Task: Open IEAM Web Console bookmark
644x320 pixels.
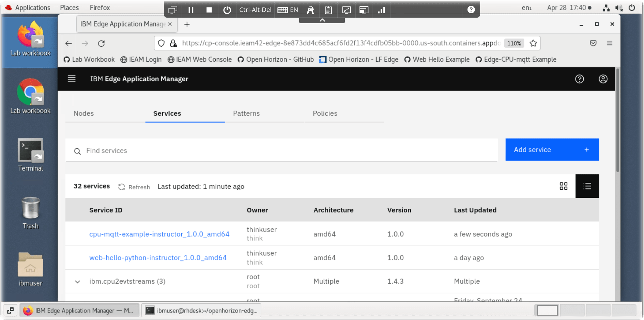Action: (x=200, y=60)
